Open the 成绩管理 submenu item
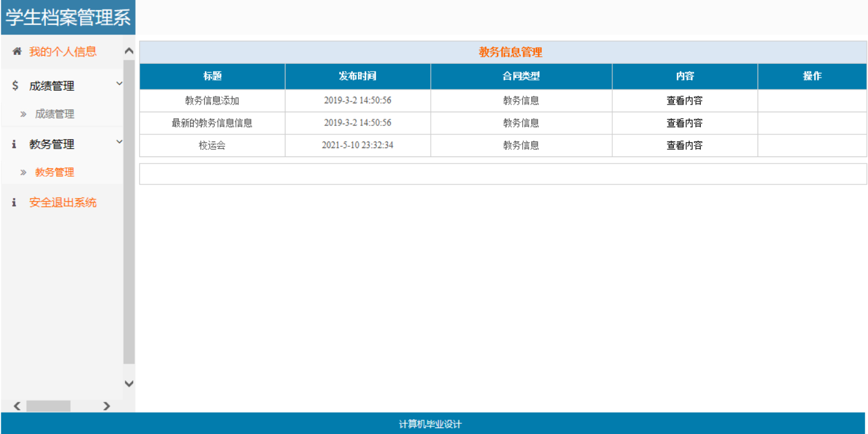868x434 pixels. pyautogui.click(x=54, y=114)
